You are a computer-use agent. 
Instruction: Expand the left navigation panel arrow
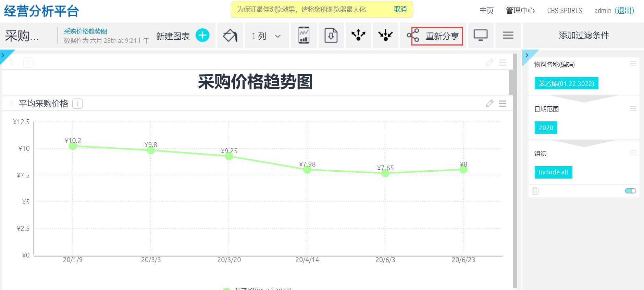3,55
